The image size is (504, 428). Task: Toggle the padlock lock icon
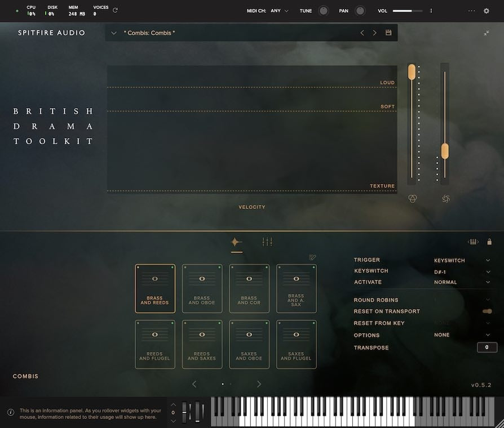pyautogui.click(x=489, y=242)
